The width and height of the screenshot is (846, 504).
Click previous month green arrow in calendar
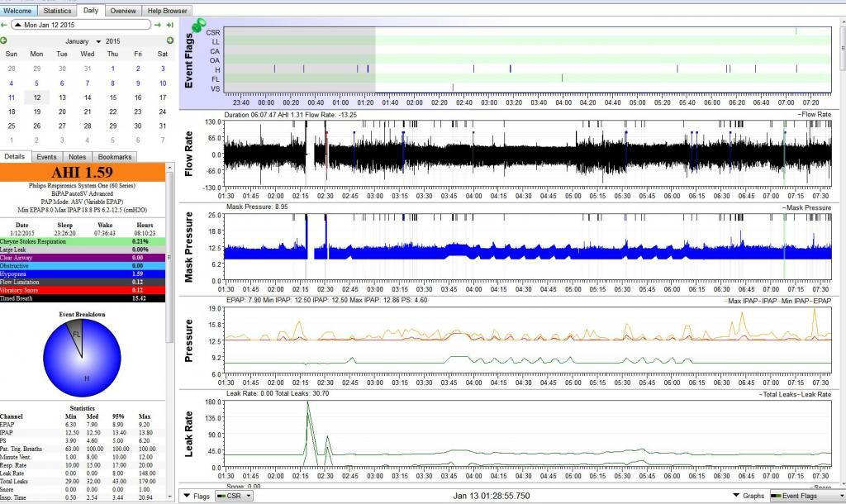click(x=4, y=40)
